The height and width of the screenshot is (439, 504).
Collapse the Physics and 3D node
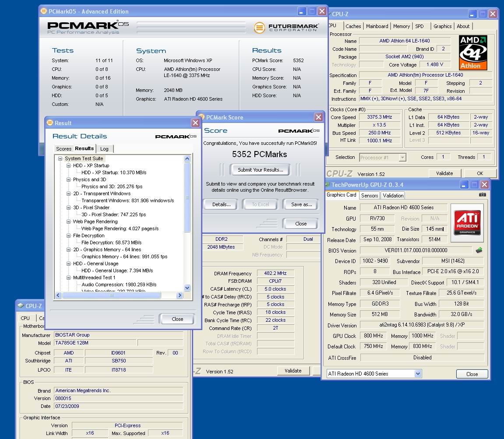click(68, 179)
